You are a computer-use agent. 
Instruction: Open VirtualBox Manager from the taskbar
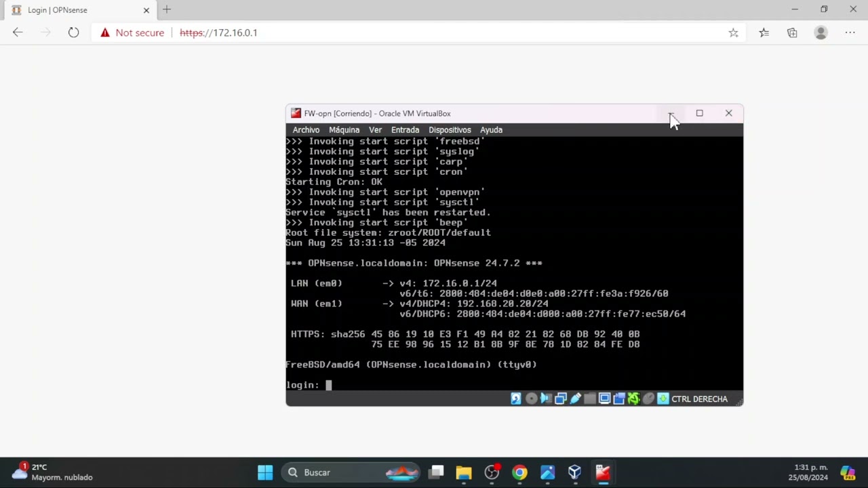tap(574, 472)
